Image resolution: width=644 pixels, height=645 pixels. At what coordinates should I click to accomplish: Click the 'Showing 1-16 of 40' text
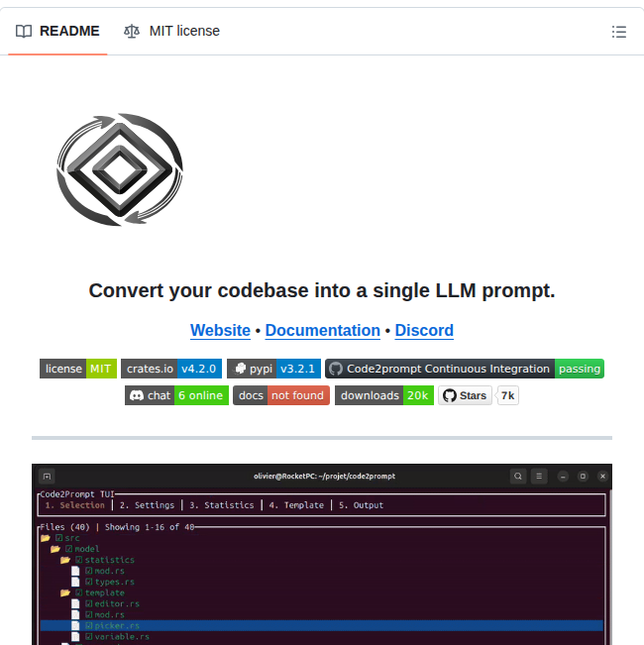point(150,527)
